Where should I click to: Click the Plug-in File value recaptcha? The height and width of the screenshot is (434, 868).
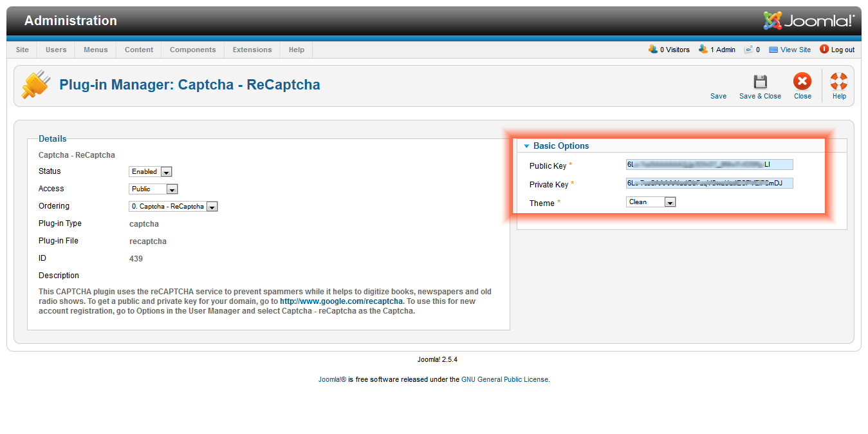148,241
